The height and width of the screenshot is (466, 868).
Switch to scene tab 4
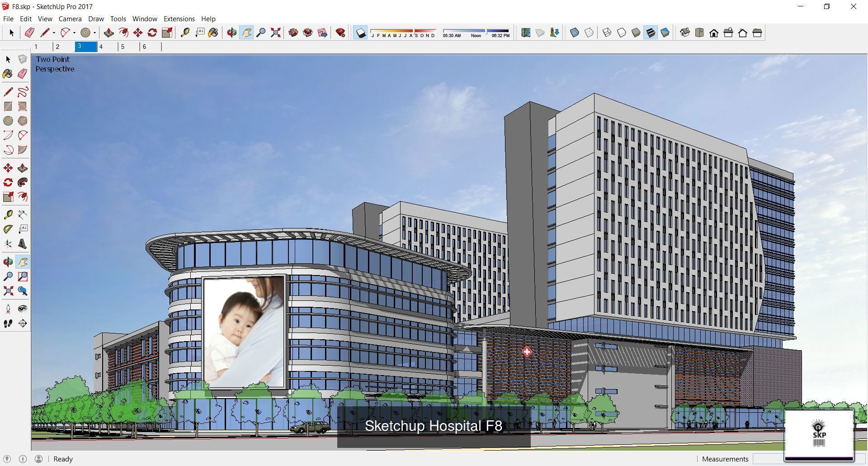pyautogui.click(x=108, y=47)
